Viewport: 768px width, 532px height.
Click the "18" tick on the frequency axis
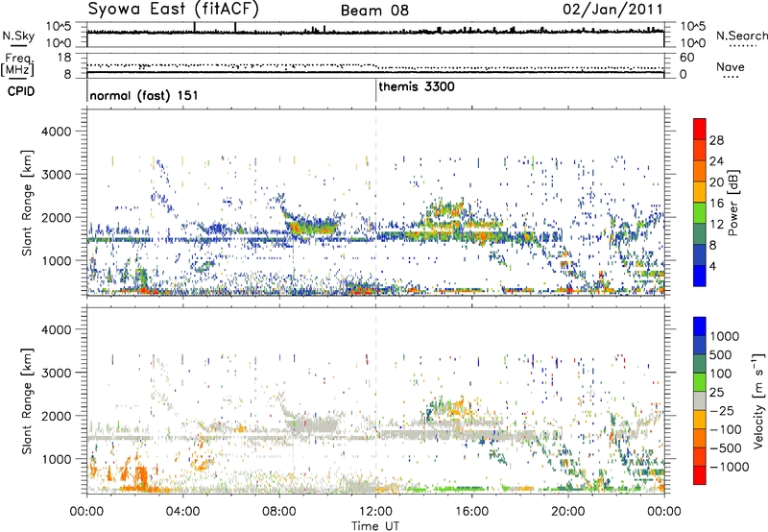pyautogui.click(x=63, y=58)
